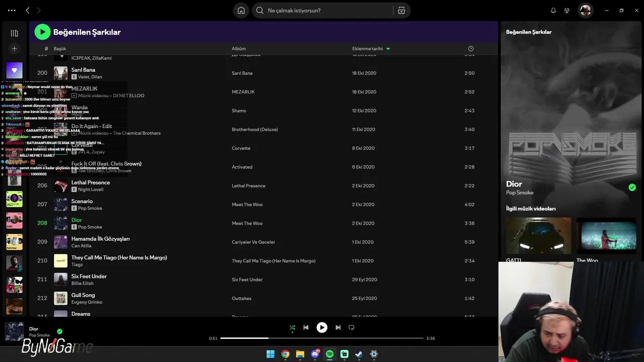Screen dimensions: 644x362
Task: Select the song title Sarıl Bana
Action: coord(83,70)
